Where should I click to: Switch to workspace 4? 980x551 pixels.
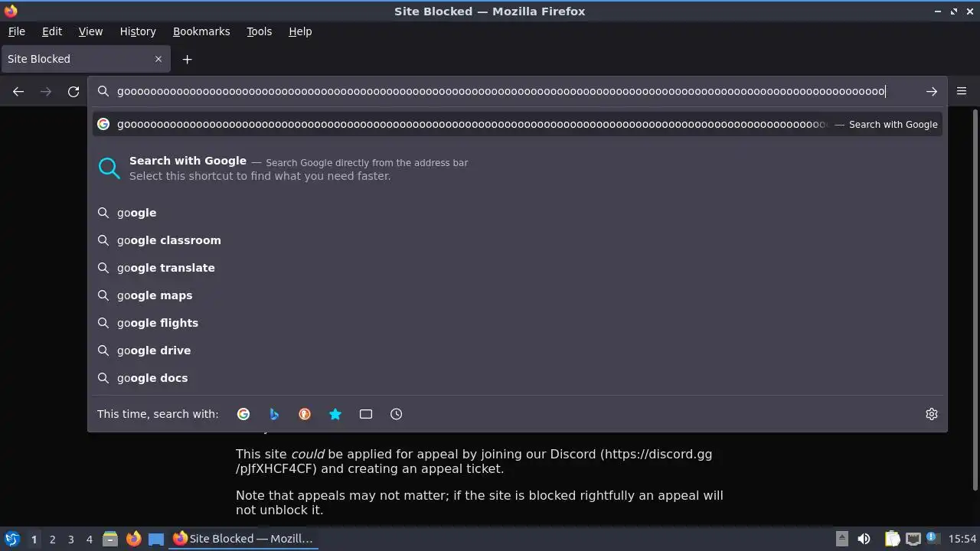(x=89, y=539)
